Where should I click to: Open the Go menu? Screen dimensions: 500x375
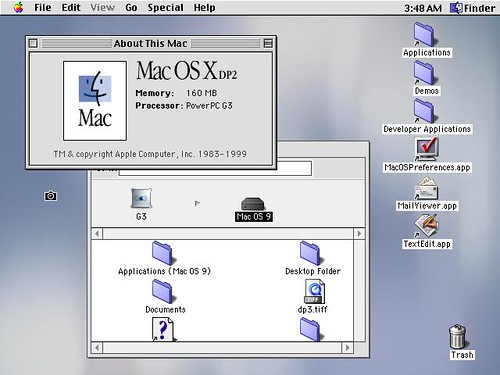(x=131, y=7)
